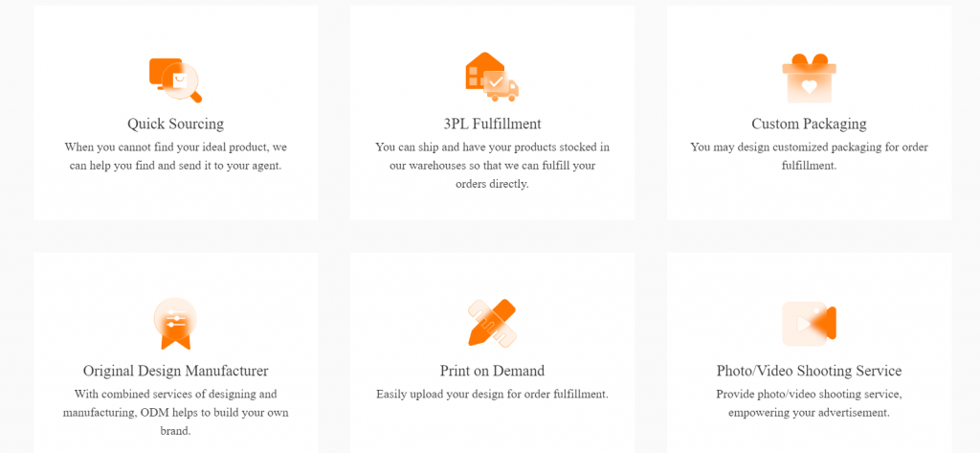The width and height of the screenshot is (980, 453).
Task: Select the Print on Demand title
Action: (493, 371)
